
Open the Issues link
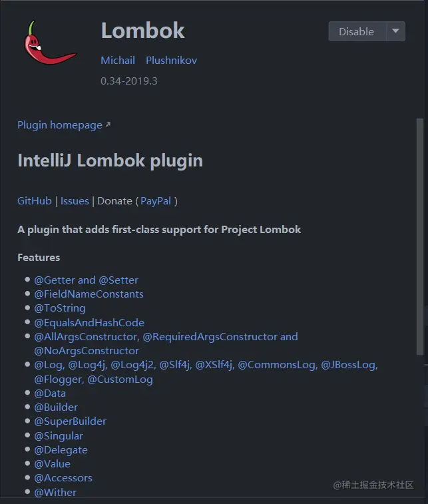pos(75,201)
